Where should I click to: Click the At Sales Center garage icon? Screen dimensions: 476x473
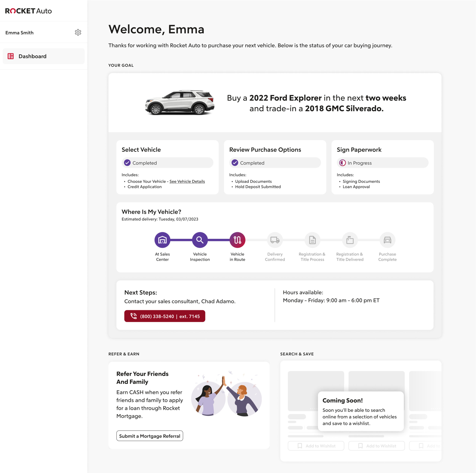[x=162, y=240]
